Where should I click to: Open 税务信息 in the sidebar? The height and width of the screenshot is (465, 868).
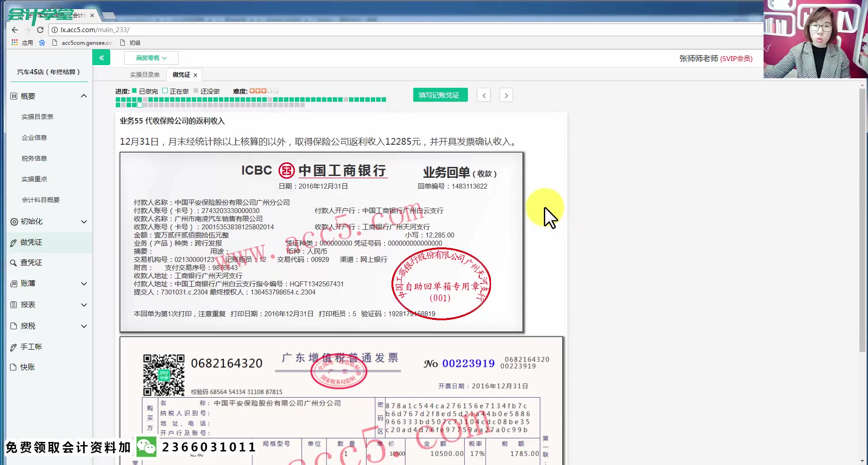click(x=34, y=158)
